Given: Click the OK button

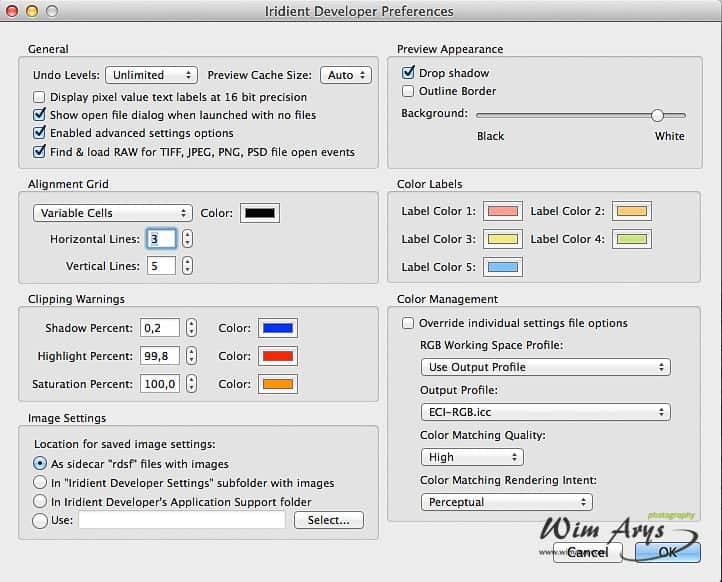Looking at the screenshot, I should coord(668,552).
